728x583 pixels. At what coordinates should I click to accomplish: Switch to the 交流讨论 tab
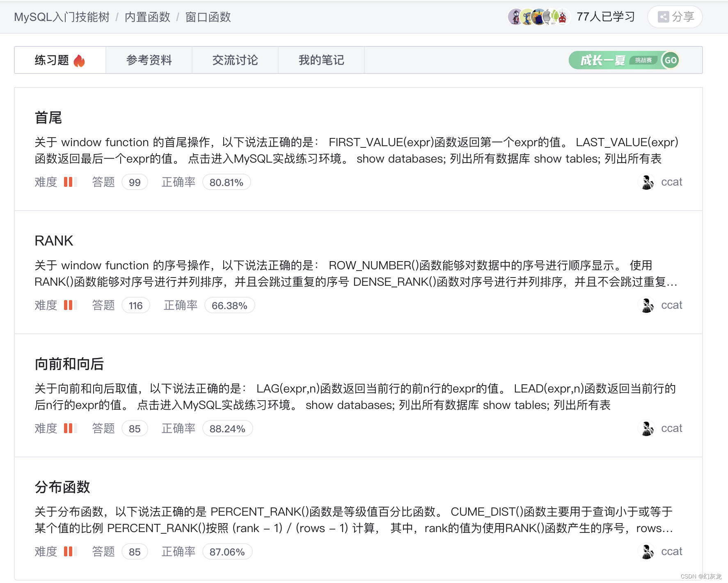tap(235, 60)
